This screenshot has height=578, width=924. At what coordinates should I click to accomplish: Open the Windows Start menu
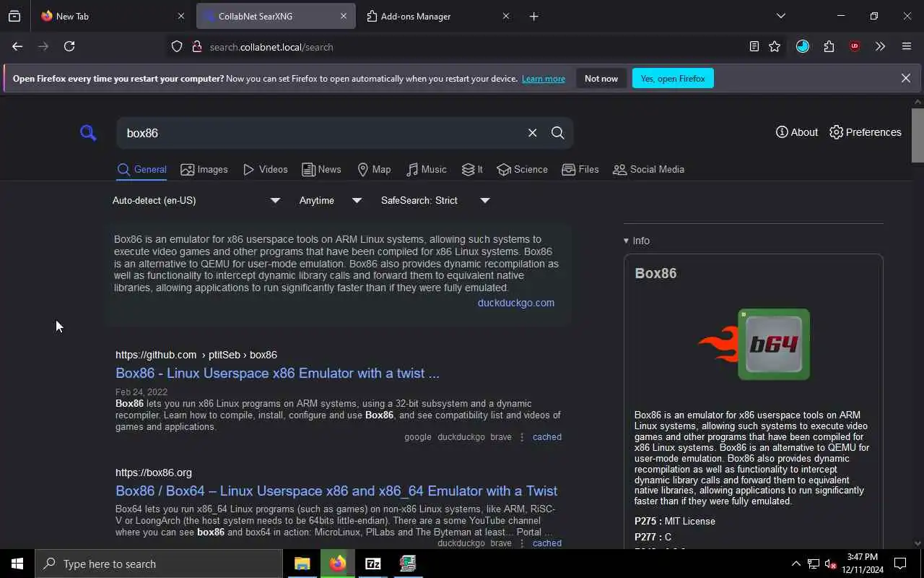(x=17, y=564)
